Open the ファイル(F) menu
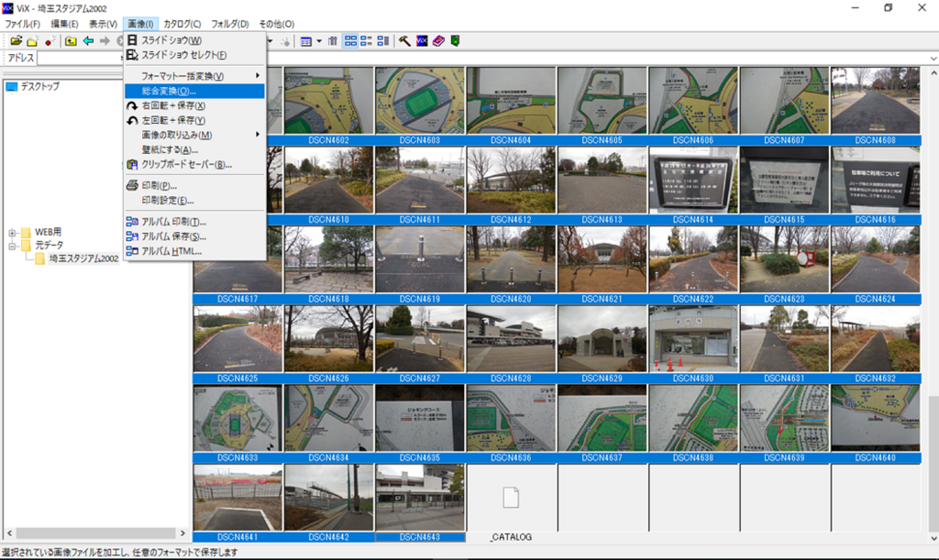939x560 pixels. coord(22,24)
